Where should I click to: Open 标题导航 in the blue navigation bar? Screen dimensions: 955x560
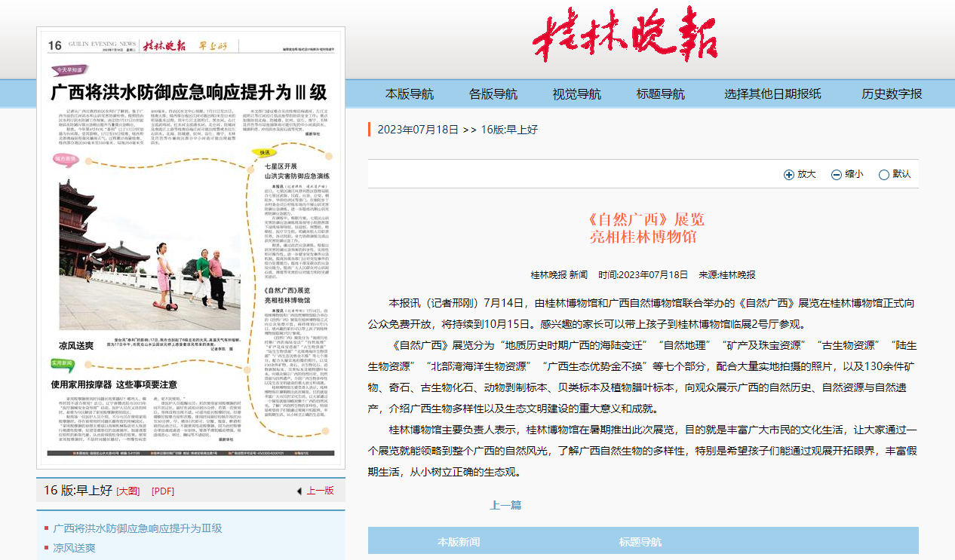coord(661,94)
